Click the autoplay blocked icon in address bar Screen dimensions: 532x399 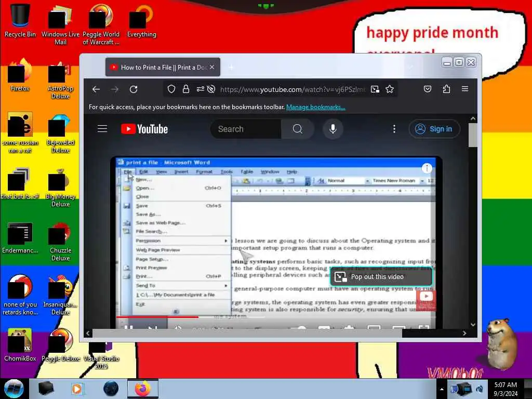[x=211, y=89]
